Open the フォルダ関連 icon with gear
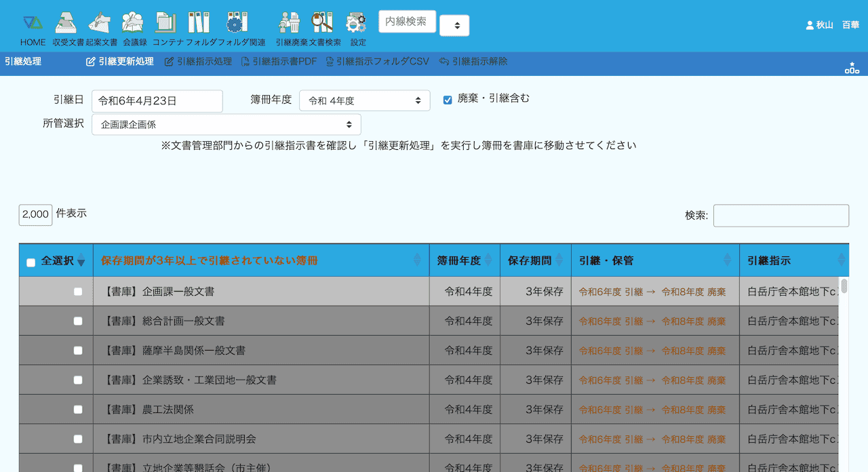 coord(235,23)
